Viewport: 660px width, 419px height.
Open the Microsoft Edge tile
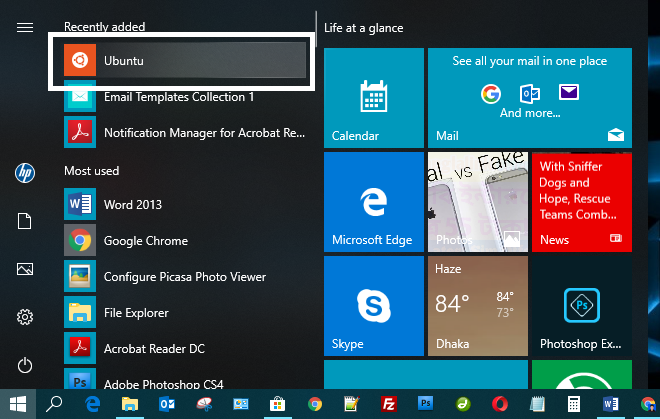(x=374, y=202)
